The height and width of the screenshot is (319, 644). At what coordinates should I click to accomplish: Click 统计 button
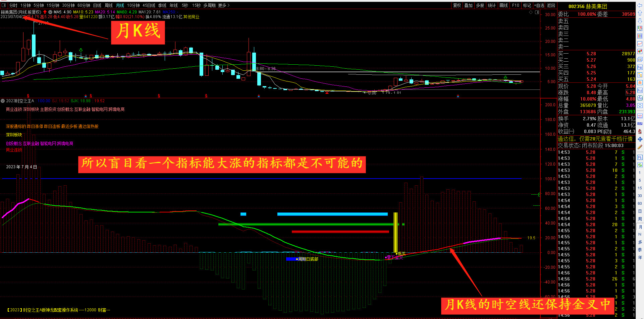point(492,5)
